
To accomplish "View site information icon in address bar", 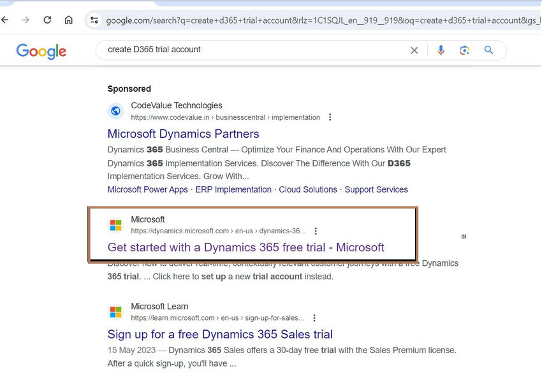I will pyautogui.click(x=94, y=20).
